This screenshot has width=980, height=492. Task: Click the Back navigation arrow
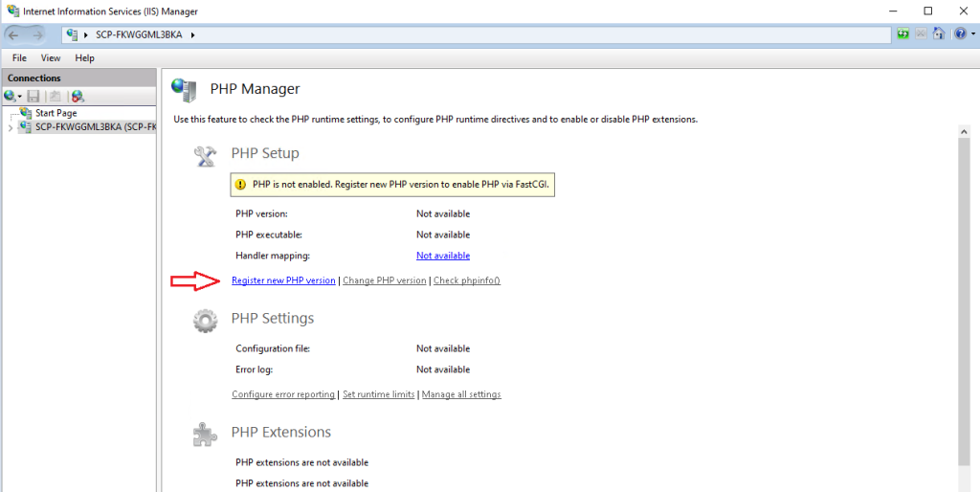click(13, 35)
